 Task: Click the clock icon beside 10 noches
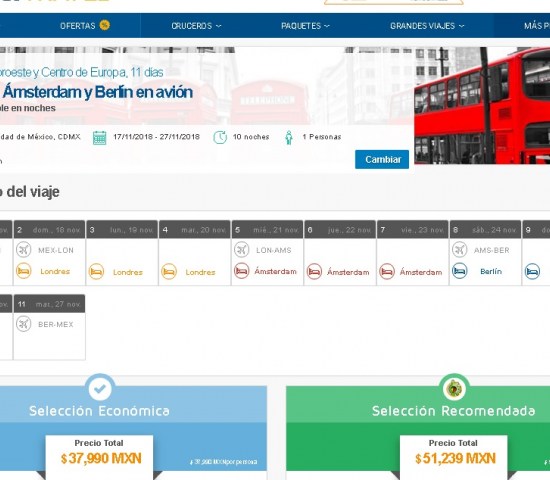click(220, 137)
